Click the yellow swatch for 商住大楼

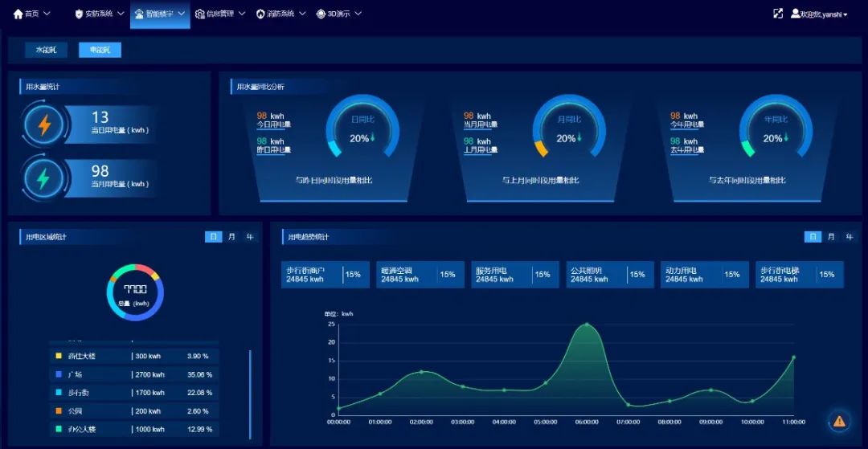[x=59, y=356]
